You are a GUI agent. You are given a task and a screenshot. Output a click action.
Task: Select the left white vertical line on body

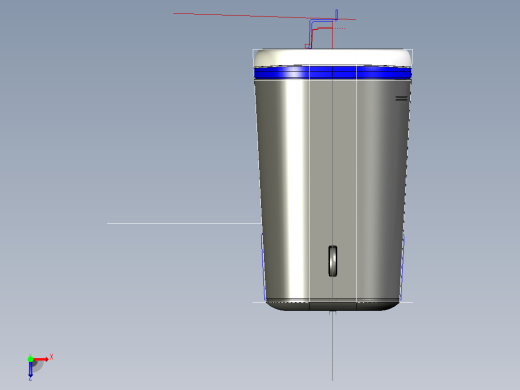pyautogui.click(x=310, y=183)
